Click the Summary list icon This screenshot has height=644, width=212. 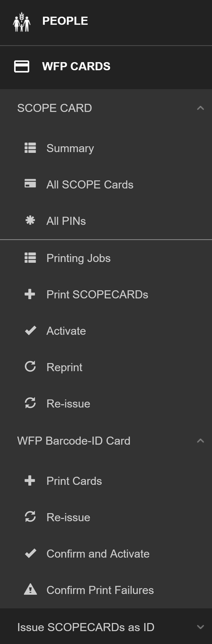[30, 148]
